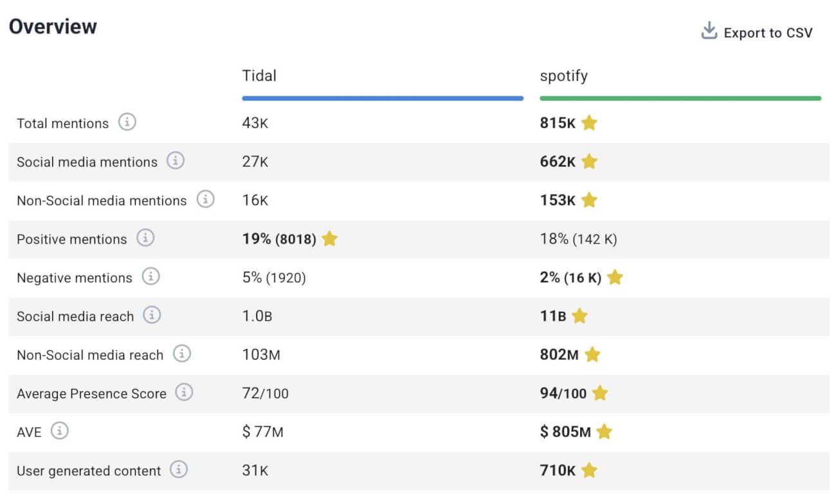Viewport: 836px width, 504px height.
Task: Click the Negative mentions info icon
Action: click(151, 278)
